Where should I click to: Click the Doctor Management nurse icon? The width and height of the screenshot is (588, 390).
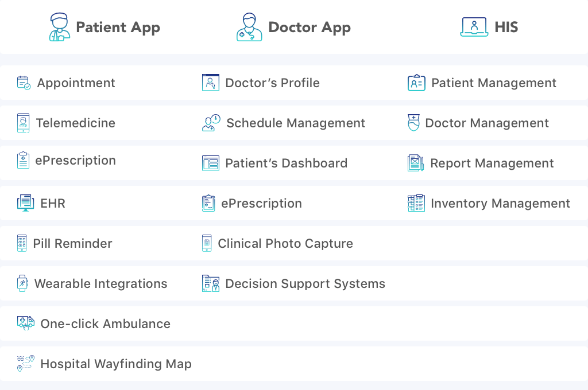click(x=413, y=123)
